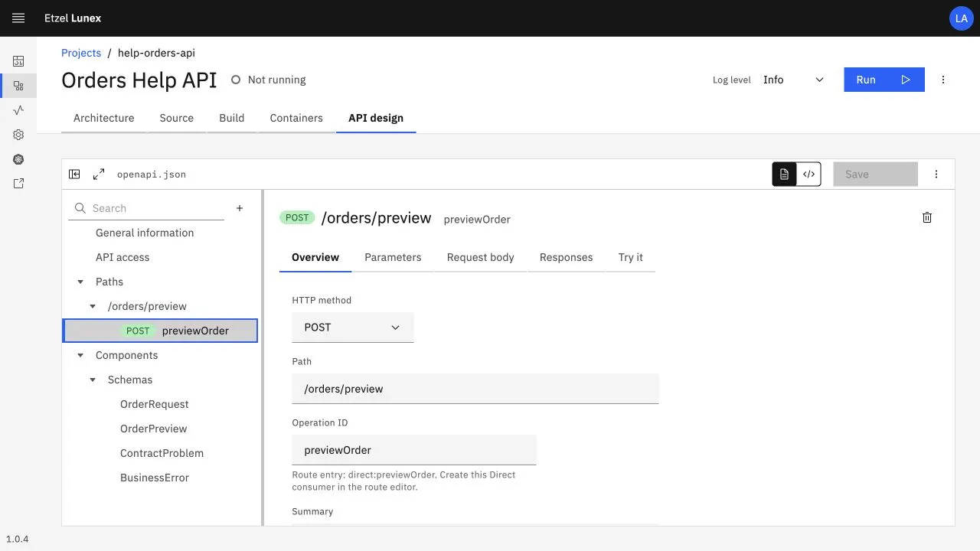980x551 pixels.
Task: Open the project overflow menu beside Run
Action: [943, 80]
